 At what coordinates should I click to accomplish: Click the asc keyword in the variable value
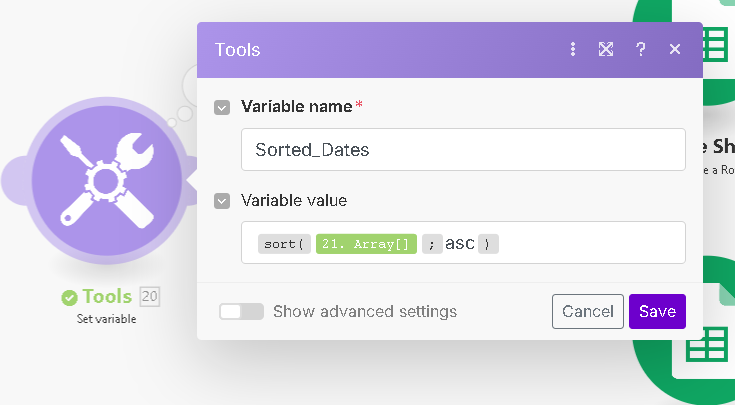460,243
